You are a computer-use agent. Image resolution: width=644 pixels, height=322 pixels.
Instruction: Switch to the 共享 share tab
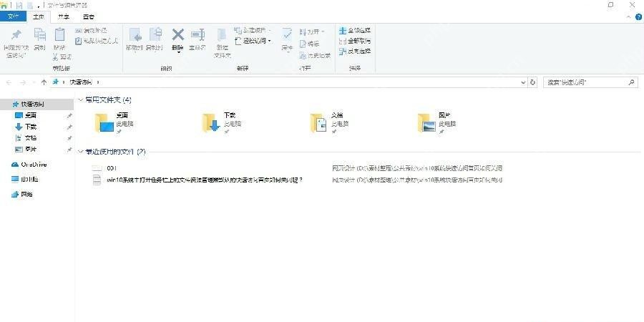tap(63, 17)
